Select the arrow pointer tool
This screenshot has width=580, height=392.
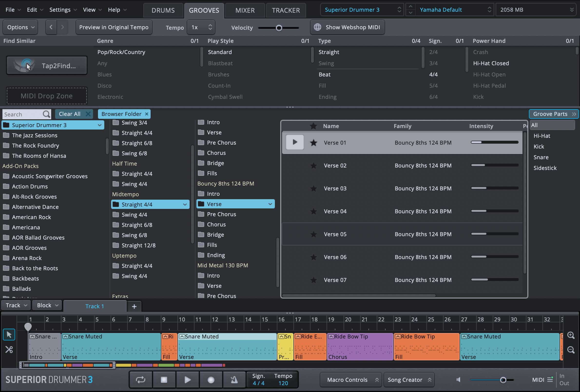coord(9,335)
